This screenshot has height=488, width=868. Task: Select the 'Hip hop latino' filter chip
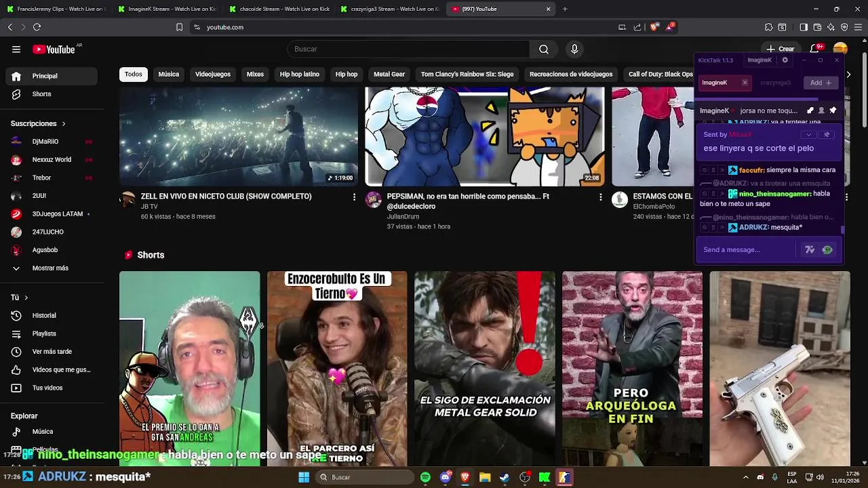coord(300,74)
